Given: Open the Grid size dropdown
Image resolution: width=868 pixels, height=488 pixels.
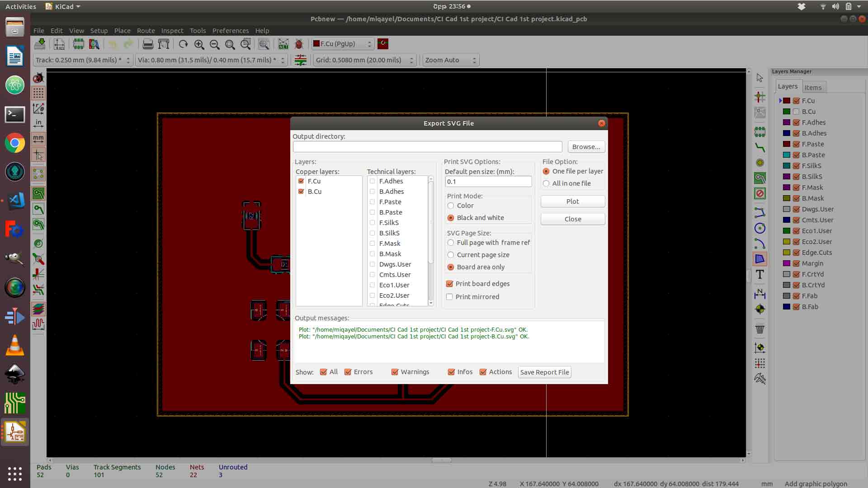Looking at the screenshot, I should click(364, 60).
